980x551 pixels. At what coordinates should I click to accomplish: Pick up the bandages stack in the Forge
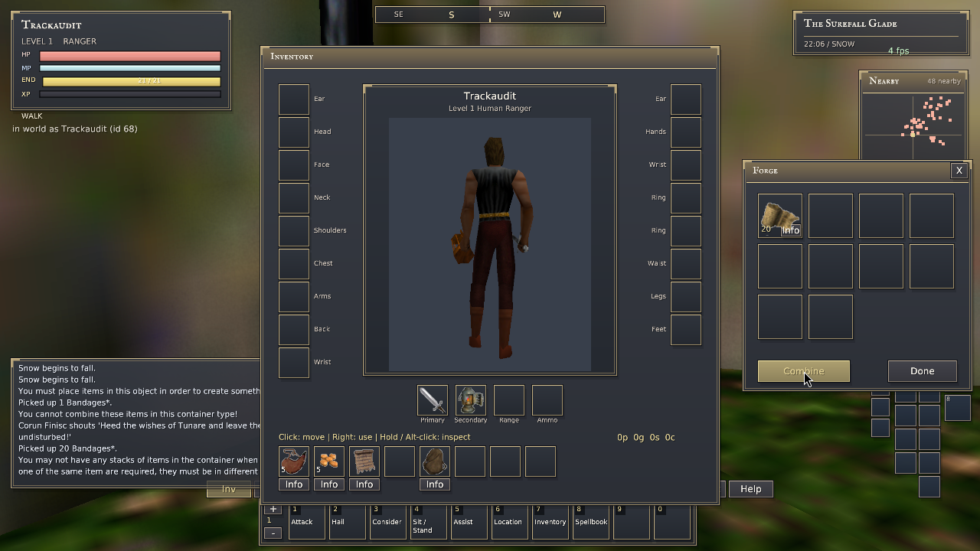pyautogui.click(x=780, y=216)
